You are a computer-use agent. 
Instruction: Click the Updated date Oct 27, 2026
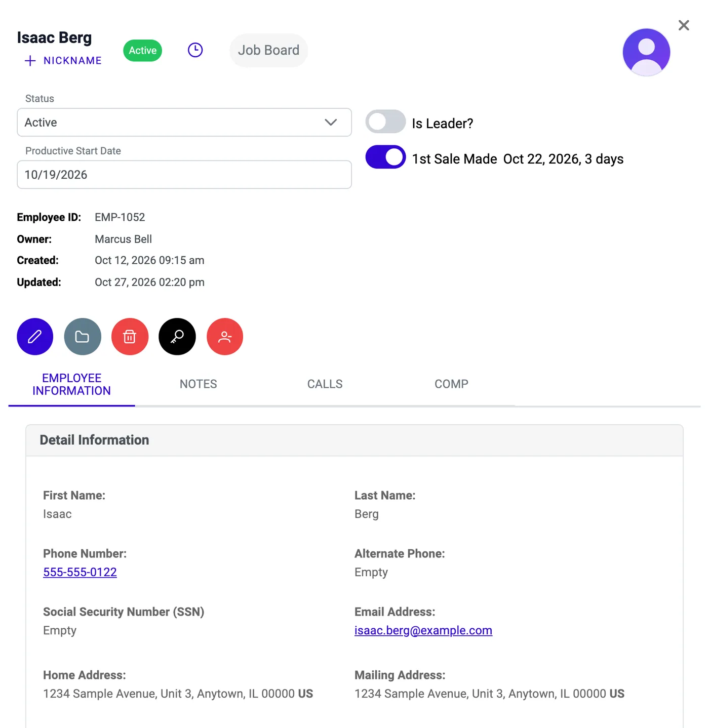click(150, 282)
